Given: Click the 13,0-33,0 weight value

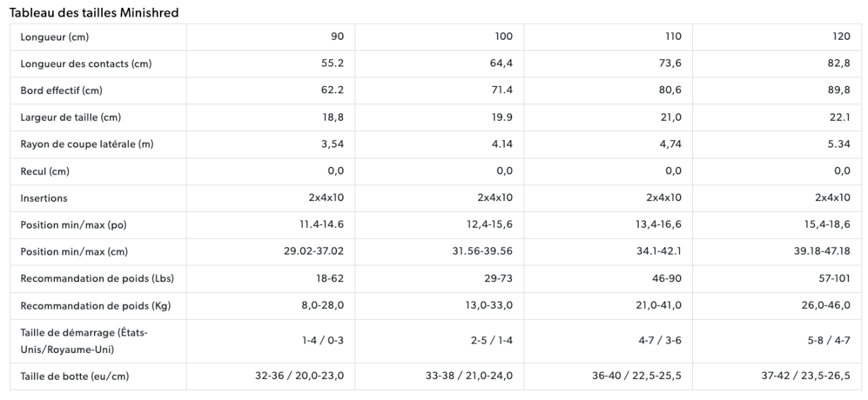Looking at the screenshot, I should (489, 305).
